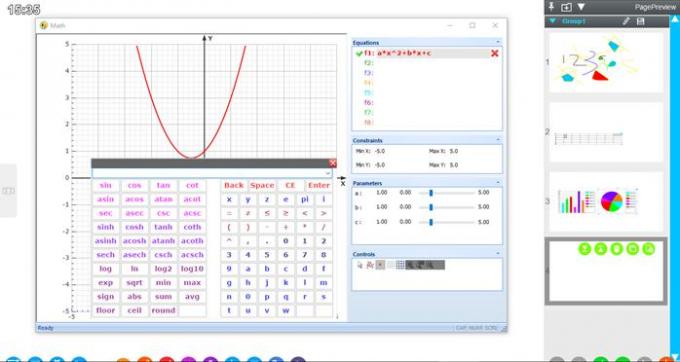This screenshot has height=362, width=680.
Task: Collapse the Group1 page group
Action: (x=552, y=21)
